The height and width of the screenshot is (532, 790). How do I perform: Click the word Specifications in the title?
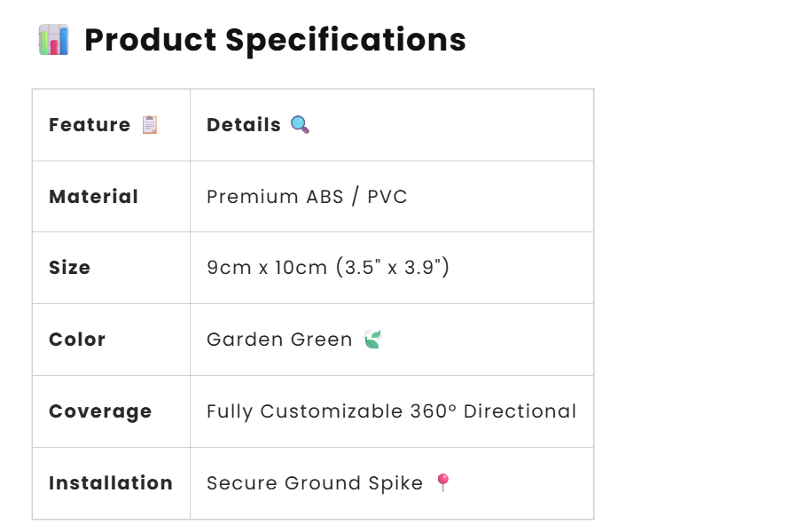346,40
